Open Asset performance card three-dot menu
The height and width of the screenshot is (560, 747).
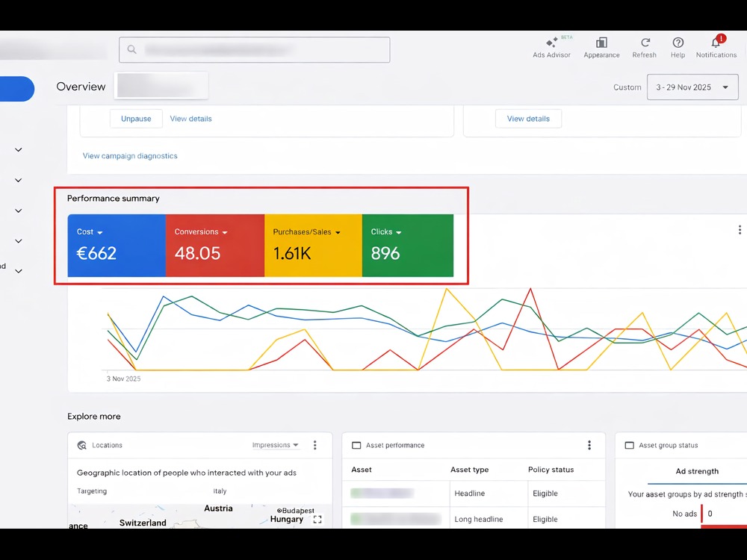(x=589, y=445)
